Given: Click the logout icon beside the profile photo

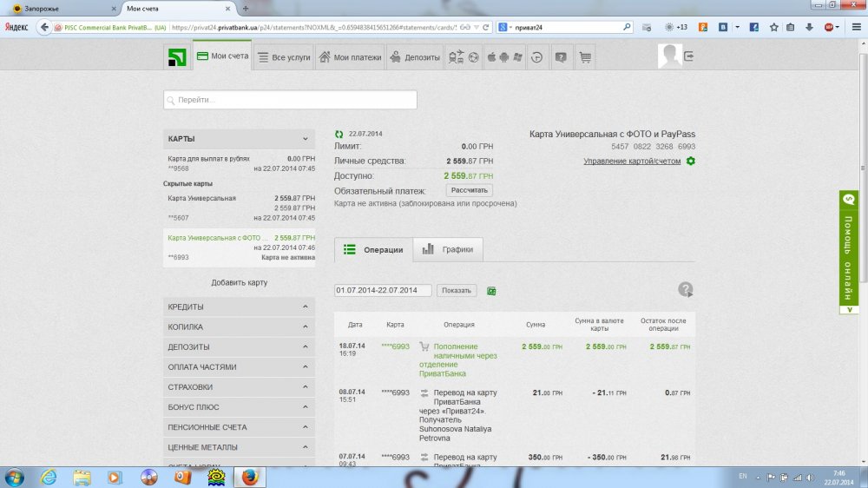Looking at the screenshot, I should pos(689,56).
